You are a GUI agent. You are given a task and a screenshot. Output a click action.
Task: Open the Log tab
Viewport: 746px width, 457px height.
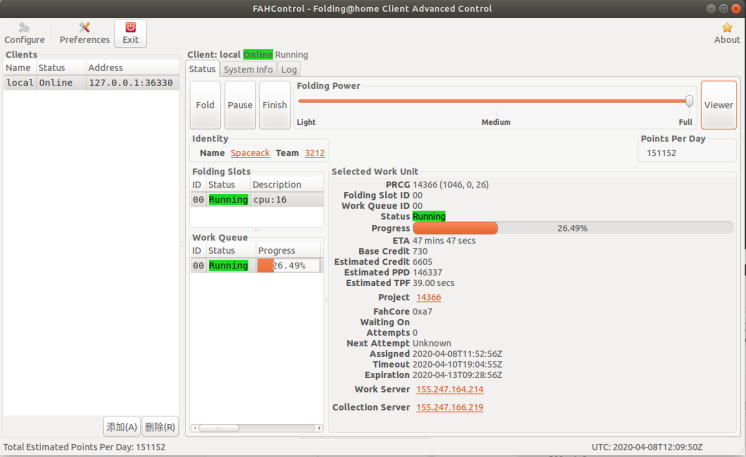coord(289,70)
